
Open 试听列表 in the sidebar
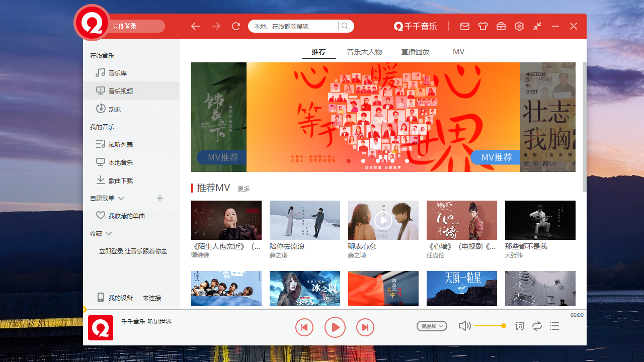(131, 144)
